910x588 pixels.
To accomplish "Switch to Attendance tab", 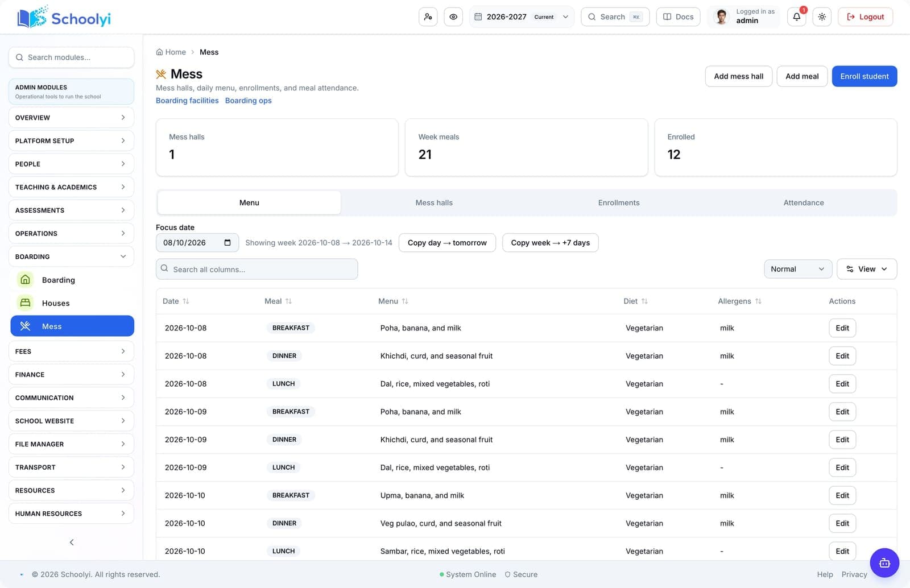I will click(804, 202).
